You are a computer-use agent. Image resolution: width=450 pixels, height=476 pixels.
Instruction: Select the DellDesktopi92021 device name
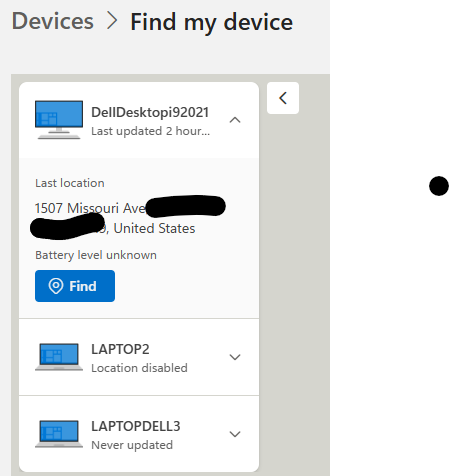150,112
